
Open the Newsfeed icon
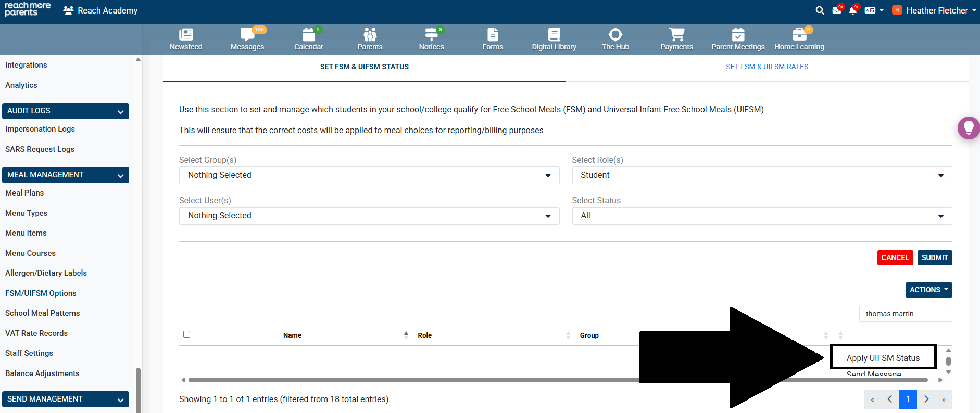[x=186, y=35]
